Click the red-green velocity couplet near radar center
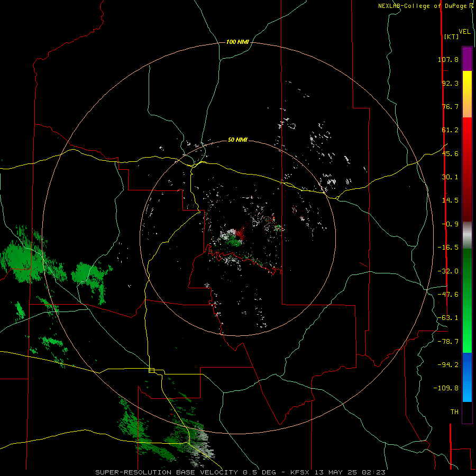 234,237
